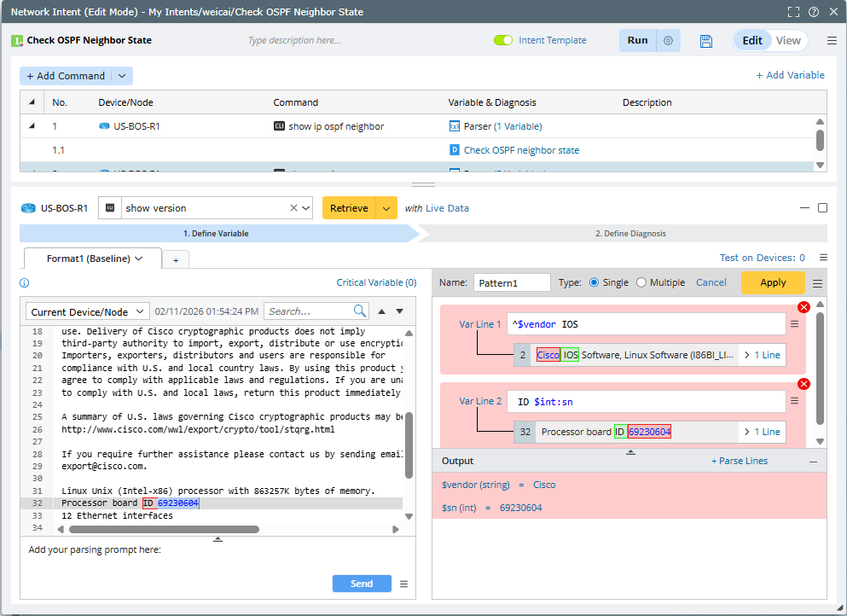Open the hamburger menu beside Apply
Screen dimensions: 847x616
[817, 283]
